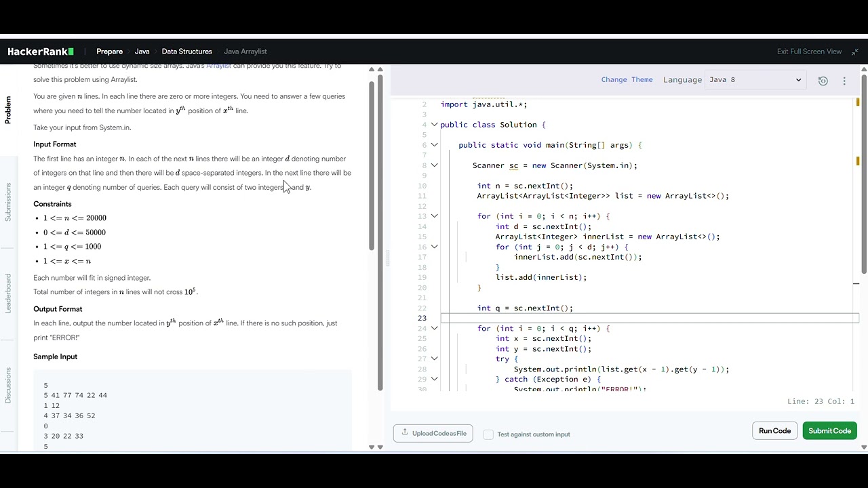The height and width of the screenshot is (488, 868).
Task: Click 'Take your input from System.in.' text
Action: click(82, 127)
